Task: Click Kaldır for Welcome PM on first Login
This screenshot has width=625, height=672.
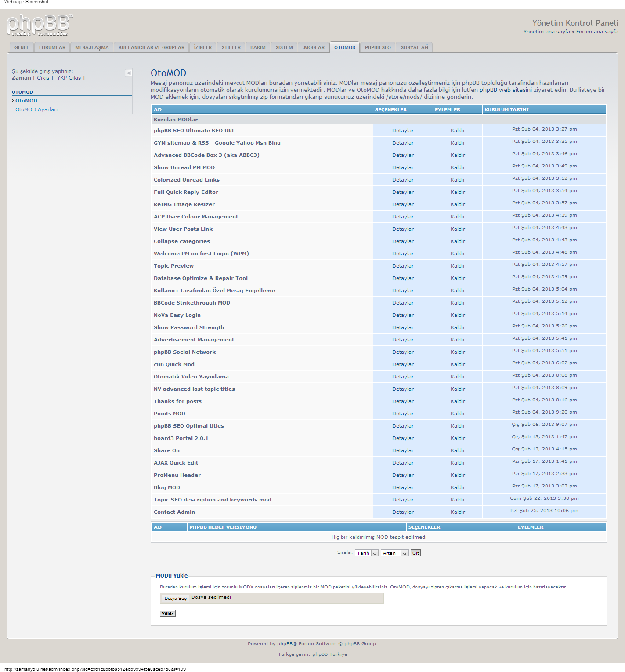Action: [x=458, y=254]
